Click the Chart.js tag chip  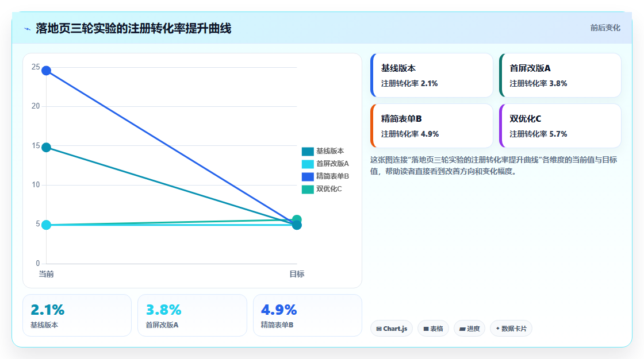[392, 329]
